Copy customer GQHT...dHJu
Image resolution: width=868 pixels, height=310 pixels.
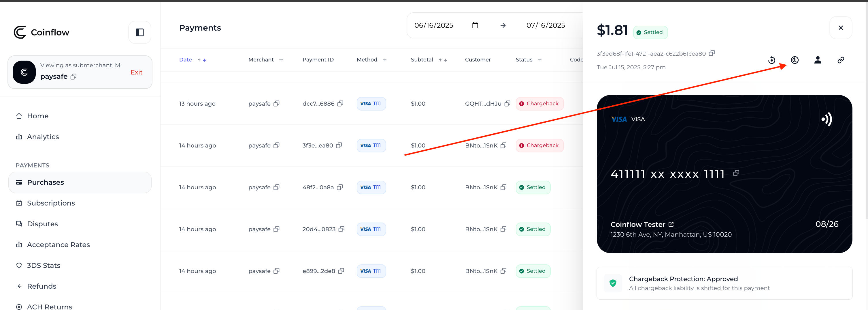click(x=507, y=104)
